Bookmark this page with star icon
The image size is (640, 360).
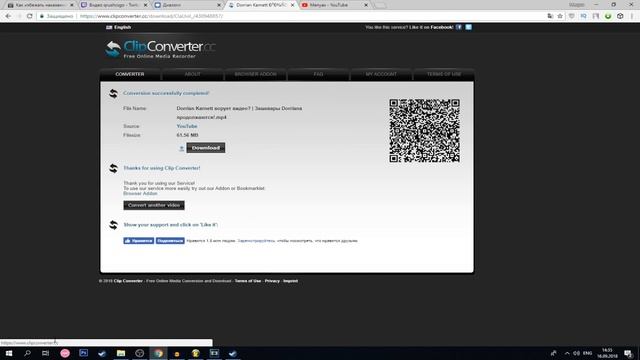click(x=560, y=16)
